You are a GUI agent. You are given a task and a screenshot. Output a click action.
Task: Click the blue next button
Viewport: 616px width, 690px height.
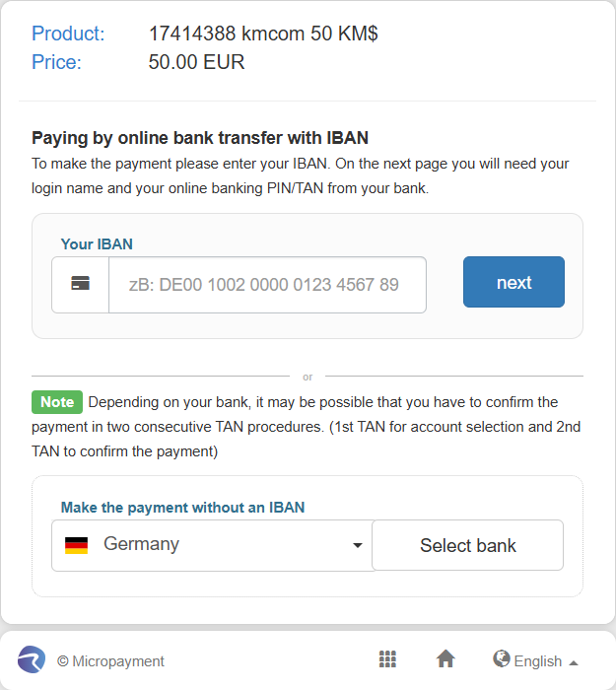(513, 282)
